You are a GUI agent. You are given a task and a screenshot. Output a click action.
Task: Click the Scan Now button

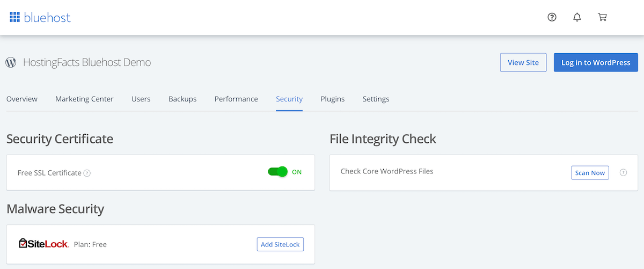tap(590, 172)
